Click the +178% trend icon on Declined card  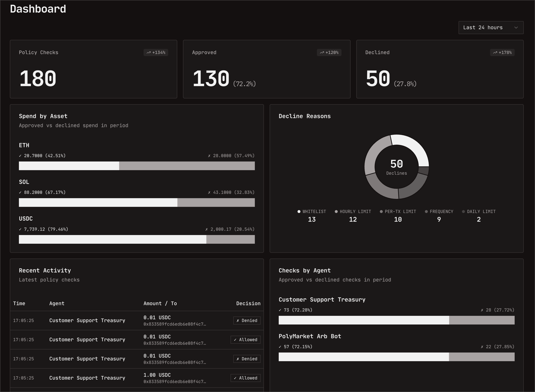pos(495,52)
